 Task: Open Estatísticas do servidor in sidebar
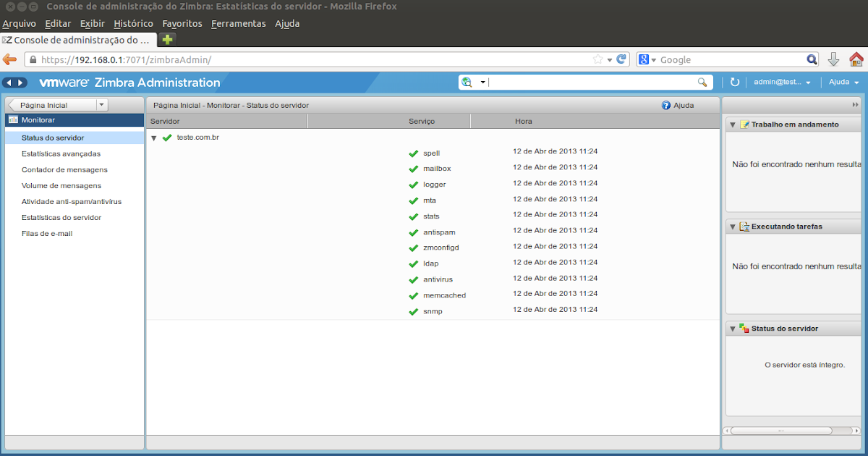[61, 217]
